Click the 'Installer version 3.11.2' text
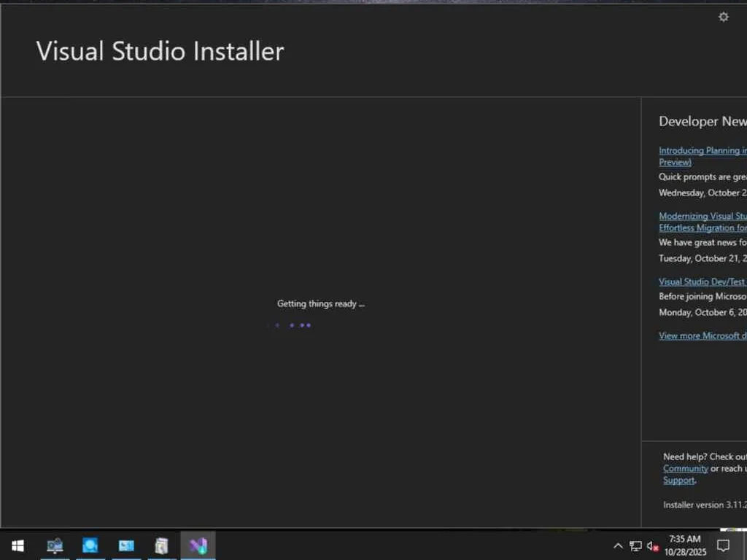The height and width of the screenshot is (560, 747). (705, 505)
